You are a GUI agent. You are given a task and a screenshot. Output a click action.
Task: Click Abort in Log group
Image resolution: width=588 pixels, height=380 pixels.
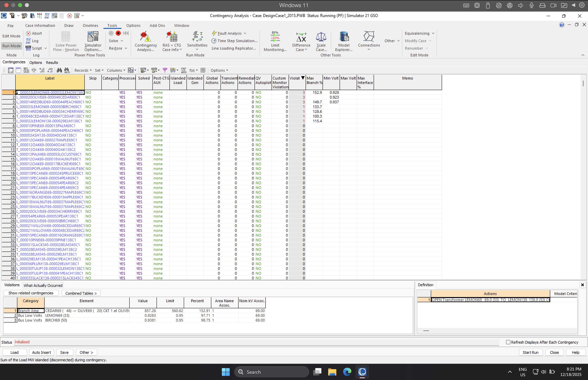coord(34,33)
